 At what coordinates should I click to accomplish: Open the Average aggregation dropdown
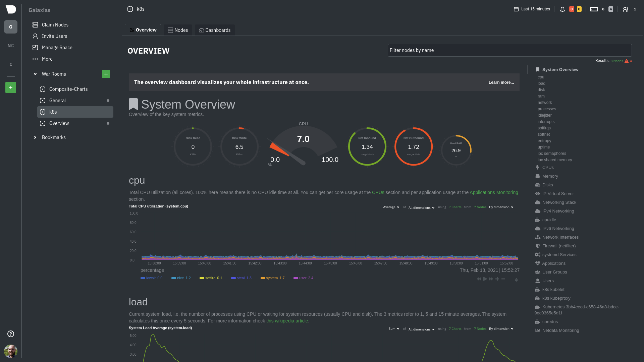point(391,207)
